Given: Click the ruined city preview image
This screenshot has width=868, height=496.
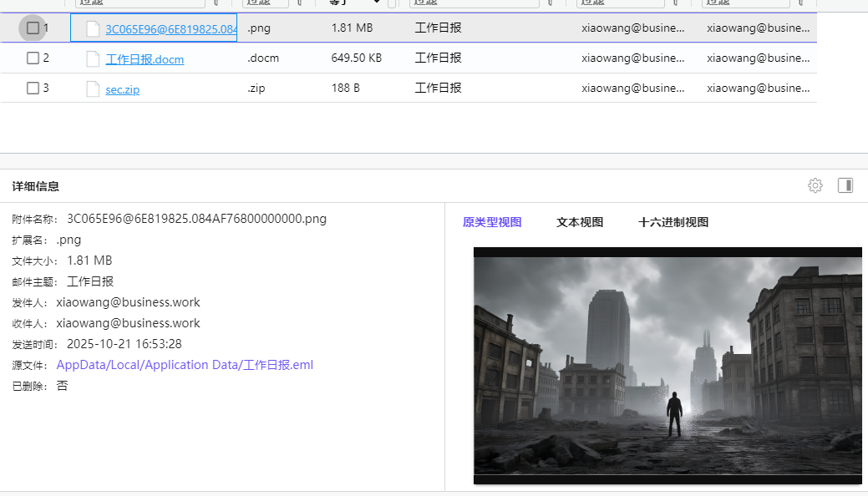Looking at the screenshot, I should (667, 365).
